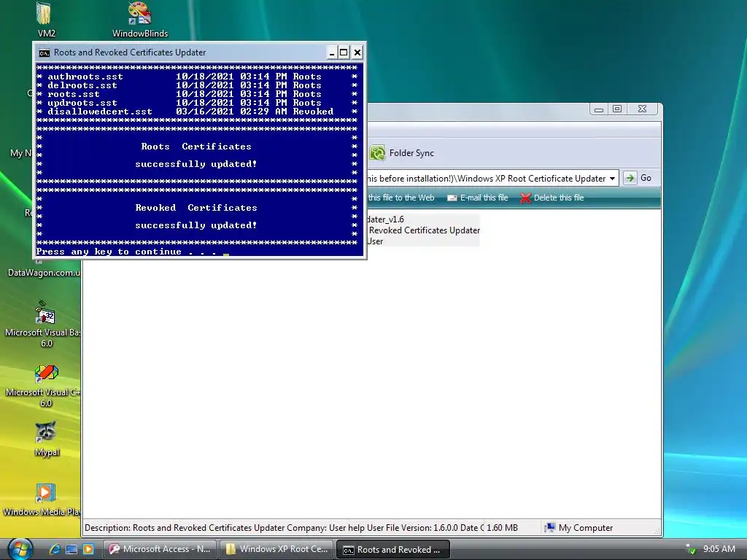
Task: Click the console window system menu icon
Action: click(x=44, y=52)
